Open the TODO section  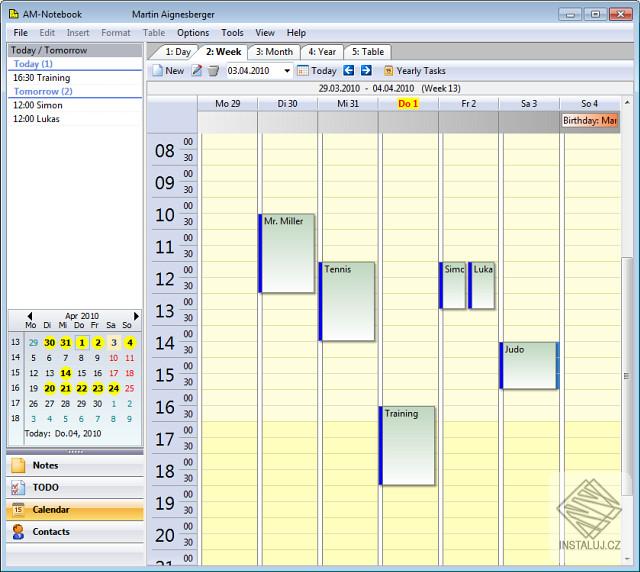(x=75, y=487)
